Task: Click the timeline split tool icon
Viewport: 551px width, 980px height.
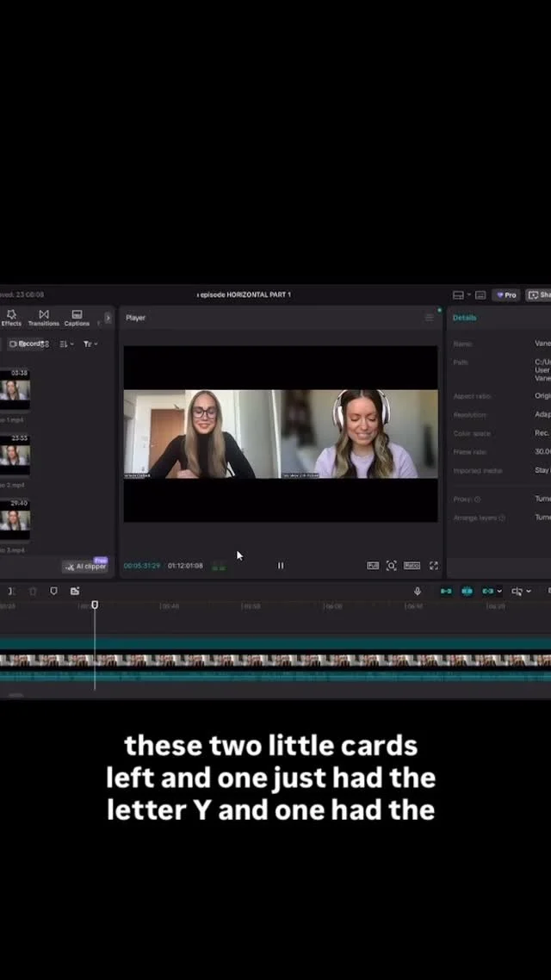Action: coord(11,592)
